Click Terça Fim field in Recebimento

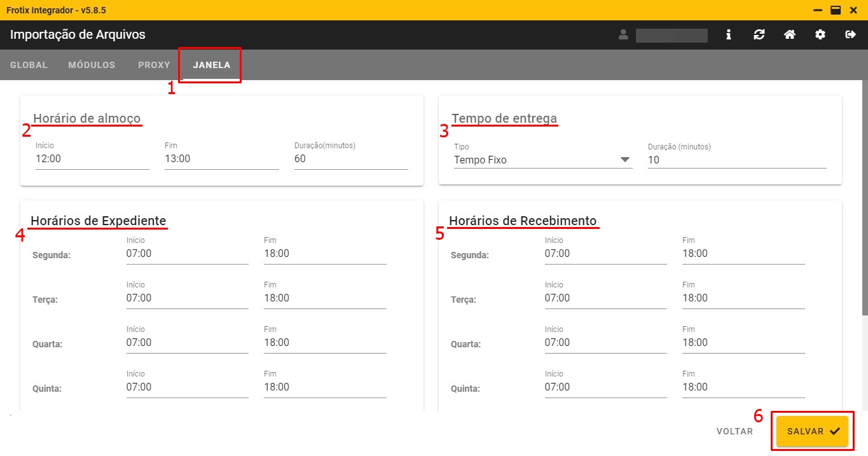click(x=743, y=298)
